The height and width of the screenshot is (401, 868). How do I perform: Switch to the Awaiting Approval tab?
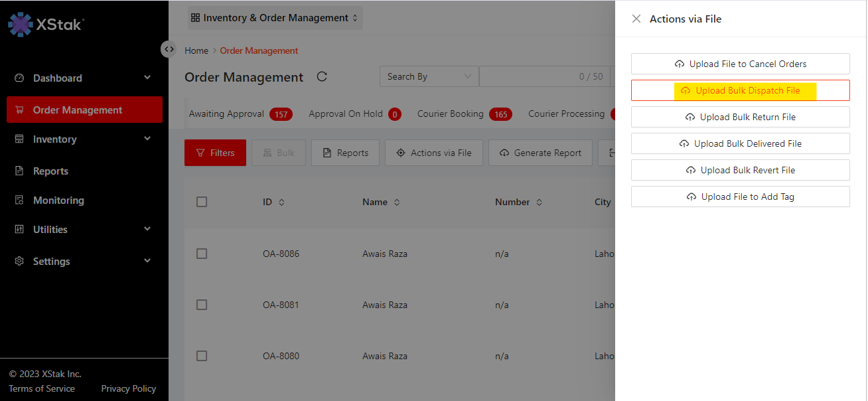pyautogui.click(x=227, y=114)
